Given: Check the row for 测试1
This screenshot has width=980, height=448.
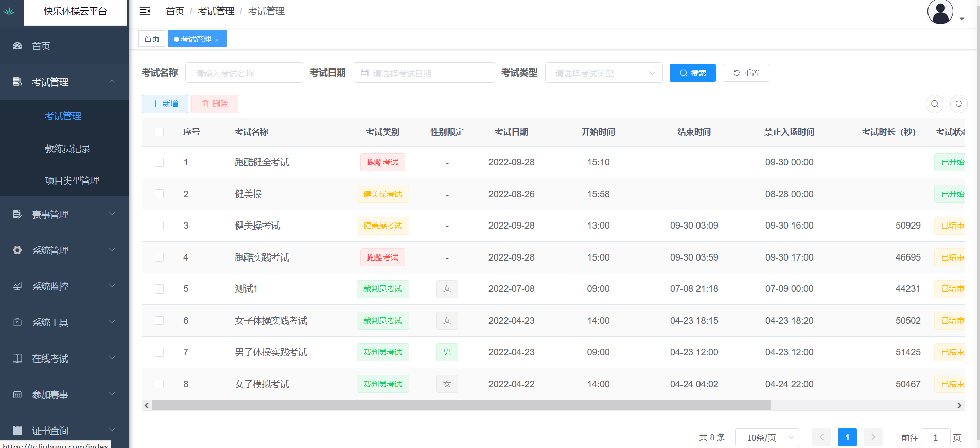Looking at the screenshot, I should (x=160, y=289).
